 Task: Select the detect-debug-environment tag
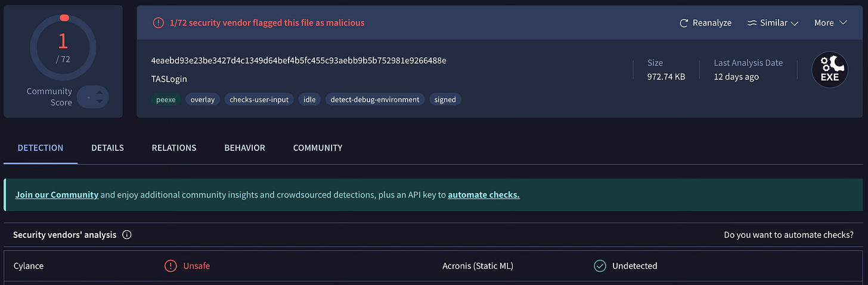pos(375,100)
